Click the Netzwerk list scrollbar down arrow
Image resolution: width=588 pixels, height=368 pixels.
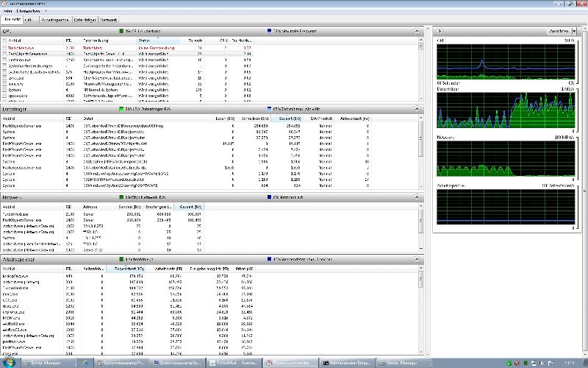click(420, 249)
